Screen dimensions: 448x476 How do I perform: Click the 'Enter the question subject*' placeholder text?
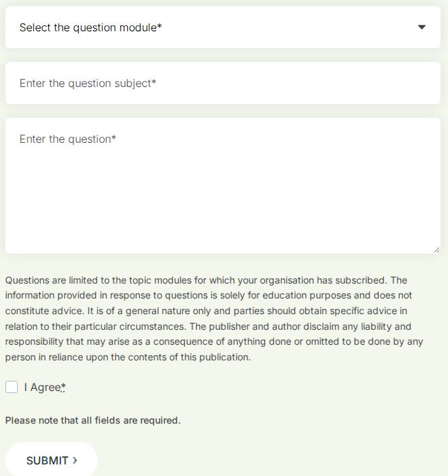88,84
